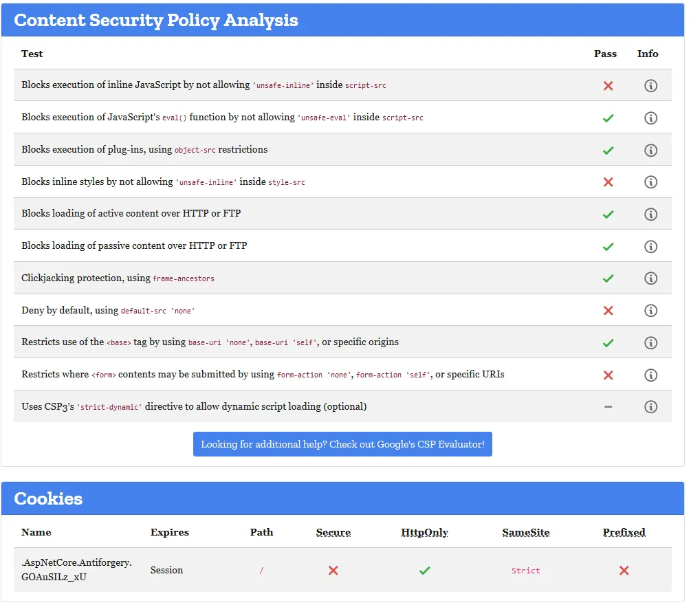Show info for form-action restriction test

pyautogui.click(x=650, y=375)
